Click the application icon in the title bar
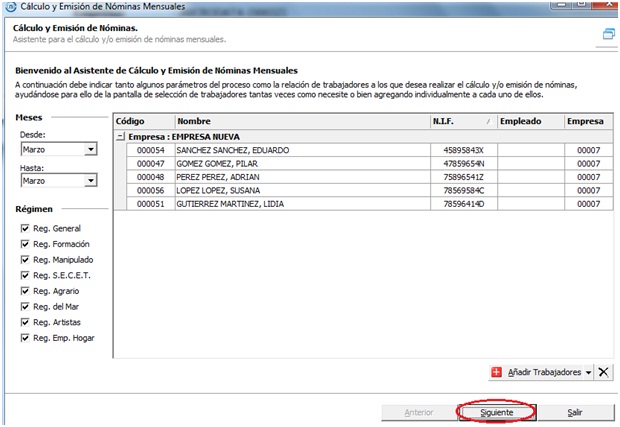 click(x=11, y=6)
